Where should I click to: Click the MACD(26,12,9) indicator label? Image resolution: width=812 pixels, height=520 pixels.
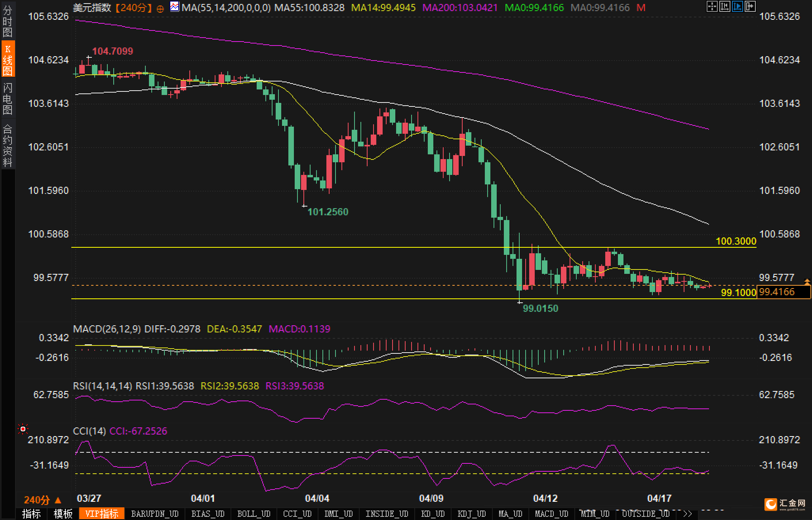[107, 329]
